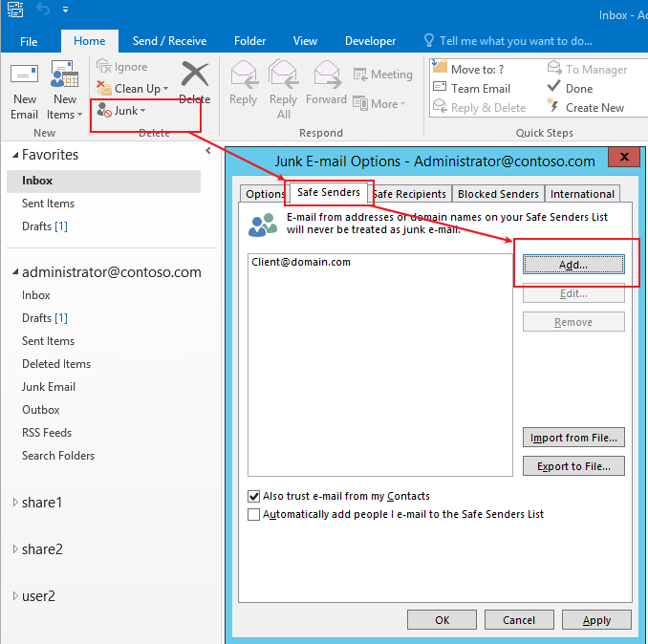Viewport: 648px width, 644px height.
Task: Toggle Also trust e-mail from my Contacts
Action: (253, 496)
